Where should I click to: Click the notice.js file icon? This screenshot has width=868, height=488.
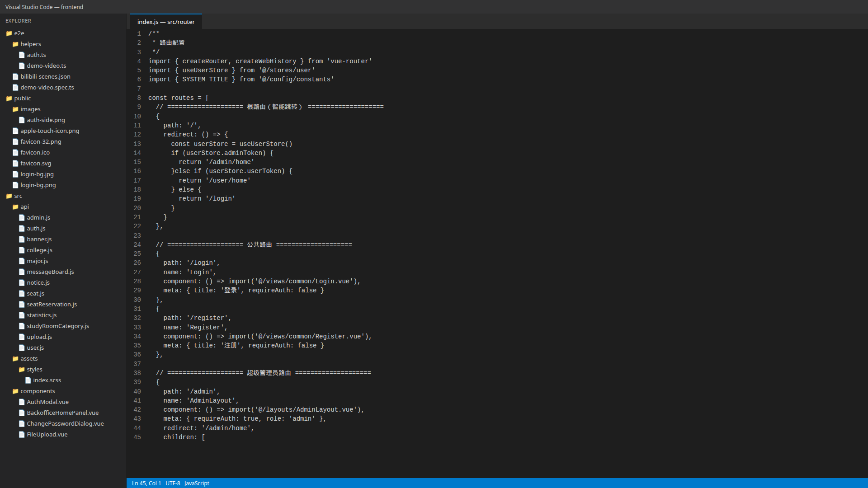click(x=22, y=283)
